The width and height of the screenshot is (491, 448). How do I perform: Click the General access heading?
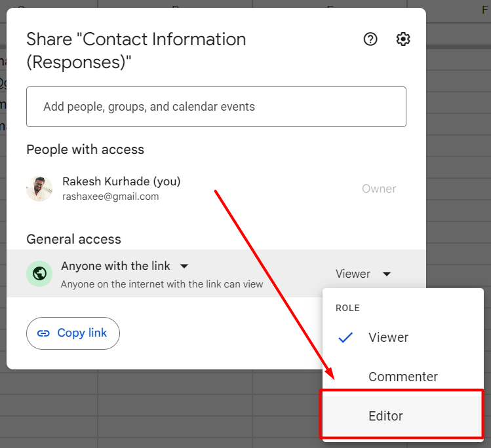73,239
